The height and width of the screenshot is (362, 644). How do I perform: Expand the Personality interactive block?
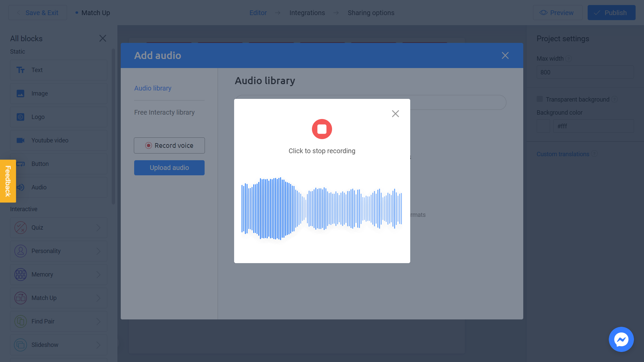point(98,251)
